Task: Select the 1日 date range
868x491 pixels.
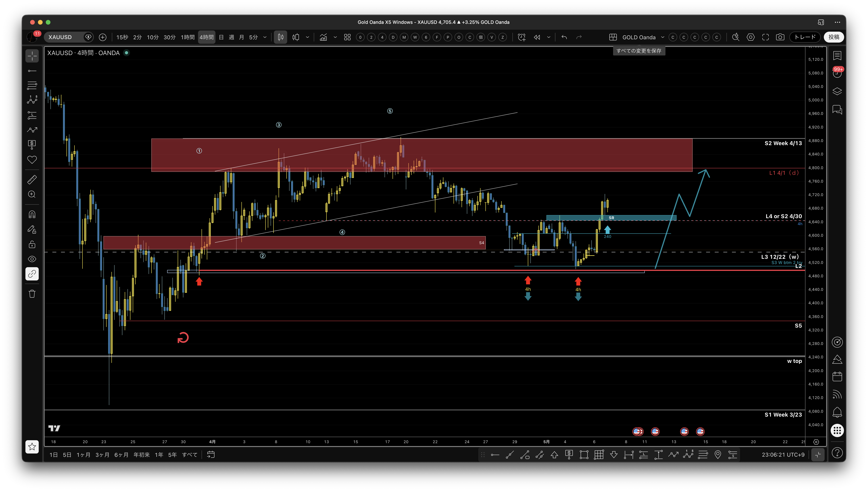Action: click(x=53, y=455)
